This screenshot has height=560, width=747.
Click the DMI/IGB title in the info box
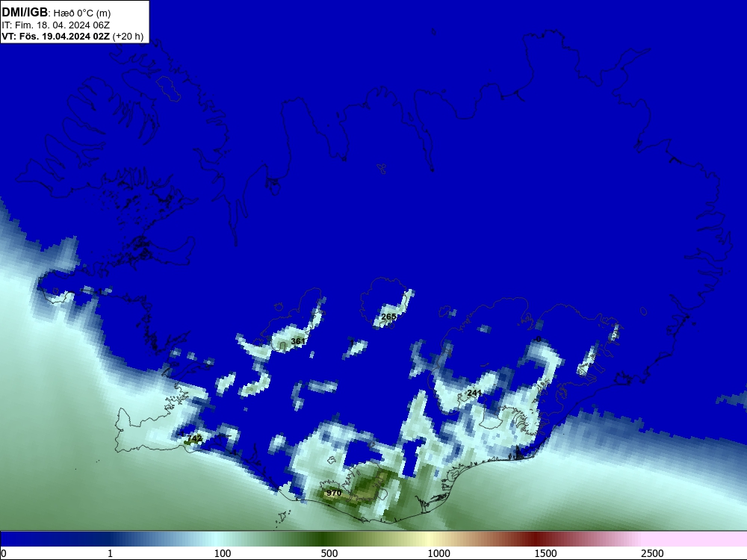pos(25,13)
